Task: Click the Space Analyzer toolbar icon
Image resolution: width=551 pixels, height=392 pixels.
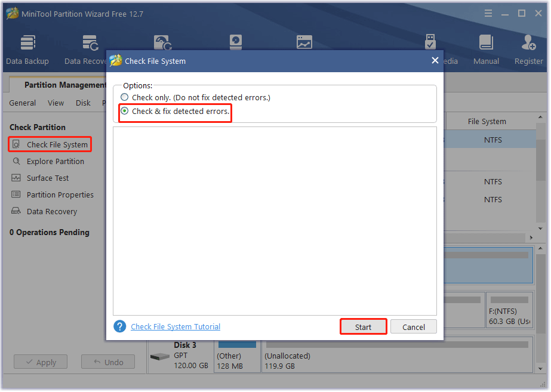Action: [x=304, y=42]
